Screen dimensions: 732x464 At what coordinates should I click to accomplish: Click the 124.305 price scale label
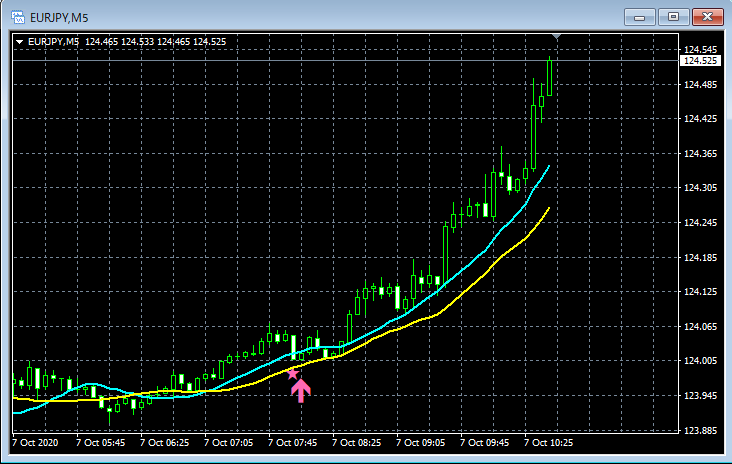pos(700,188)
